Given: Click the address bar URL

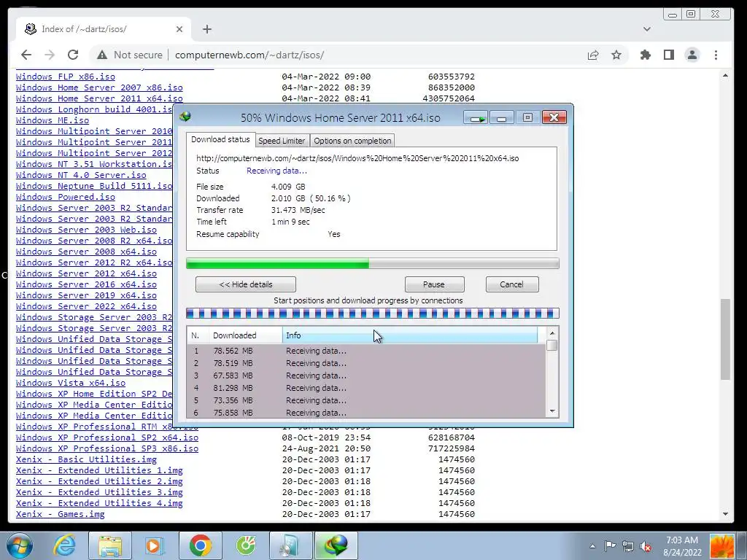Looking at the screenshot, I should (x=249, y=55).
